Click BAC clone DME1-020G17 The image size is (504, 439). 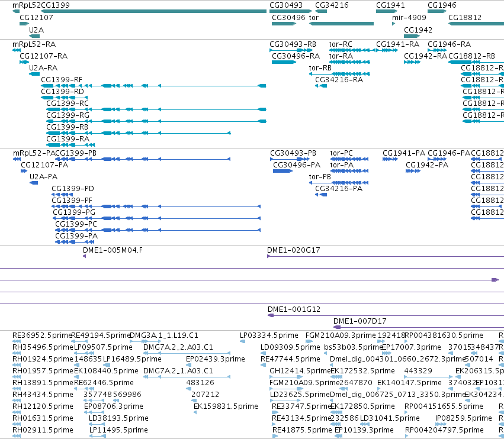pos(294,250)
